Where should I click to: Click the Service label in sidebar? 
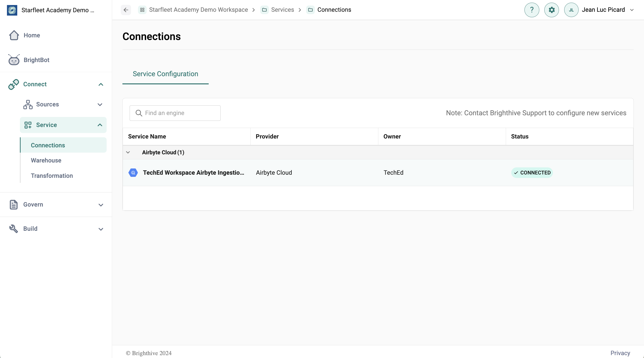pos(46,125)
